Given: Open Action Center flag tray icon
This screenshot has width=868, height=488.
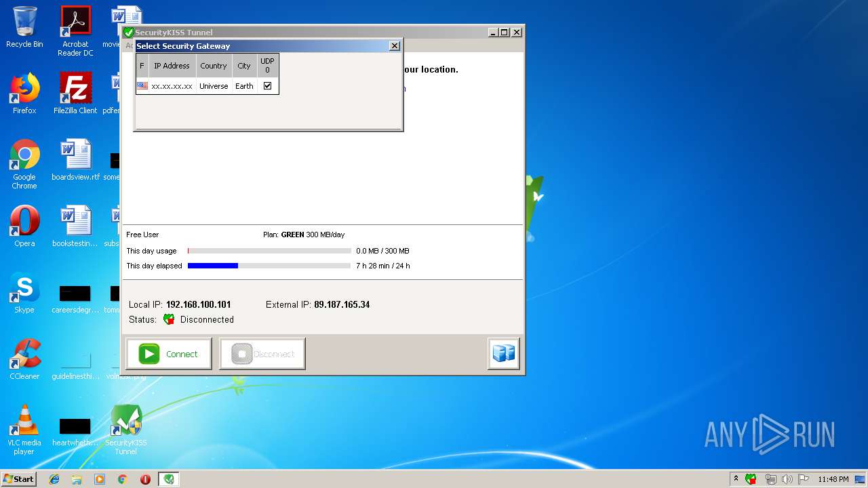Looking at the screenshot, I should click(x=804, y=479).
